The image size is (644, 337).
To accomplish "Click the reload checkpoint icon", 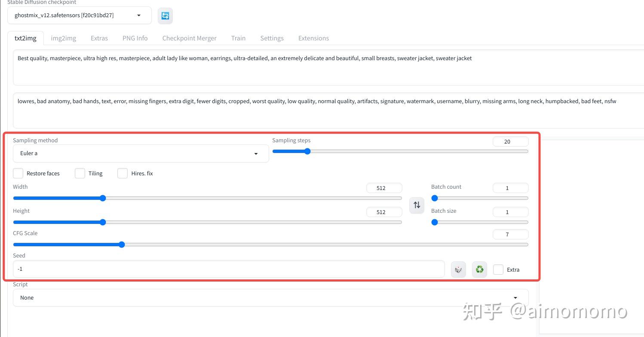I will coord(165,15).
